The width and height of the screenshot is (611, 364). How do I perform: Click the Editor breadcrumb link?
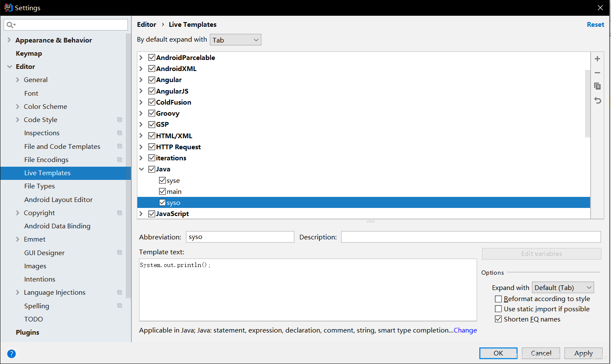point(147,25)
